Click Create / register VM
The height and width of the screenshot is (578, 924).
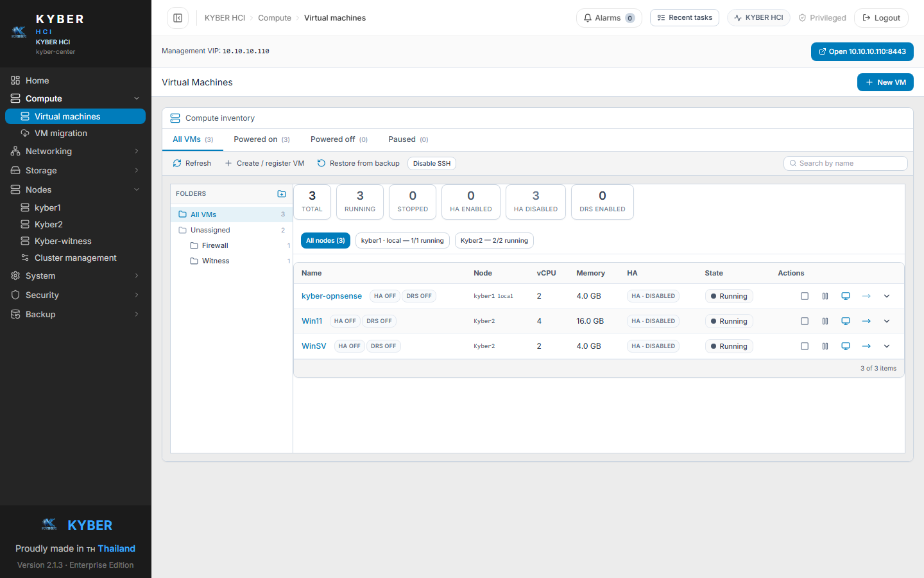pyautogui.click(x=264, y=163)
